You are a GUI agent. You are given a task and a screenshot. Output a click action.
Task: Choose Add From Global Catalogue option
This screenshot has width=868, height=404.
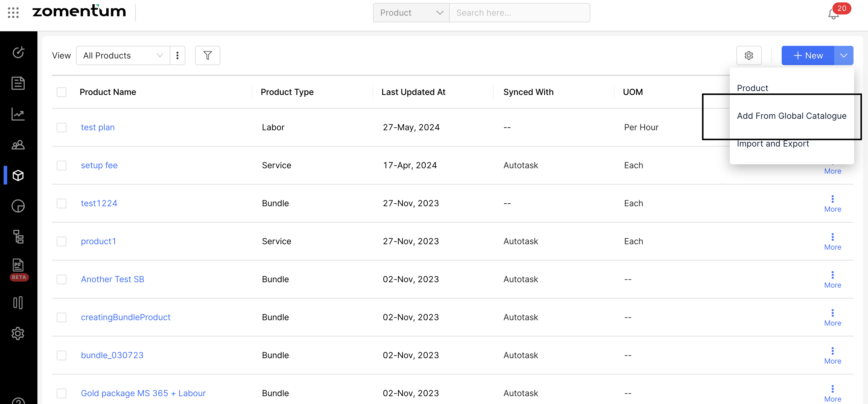click(791, 116)
